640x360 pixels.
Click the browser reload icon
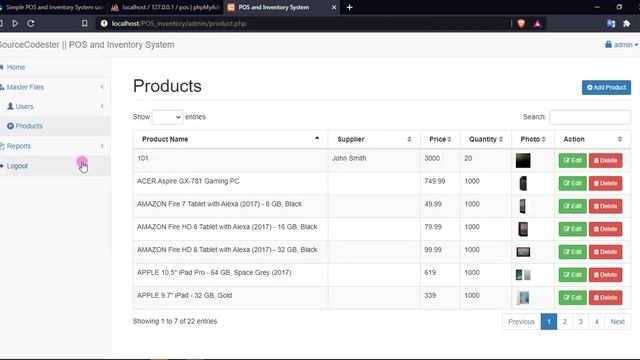coord(31,23)
